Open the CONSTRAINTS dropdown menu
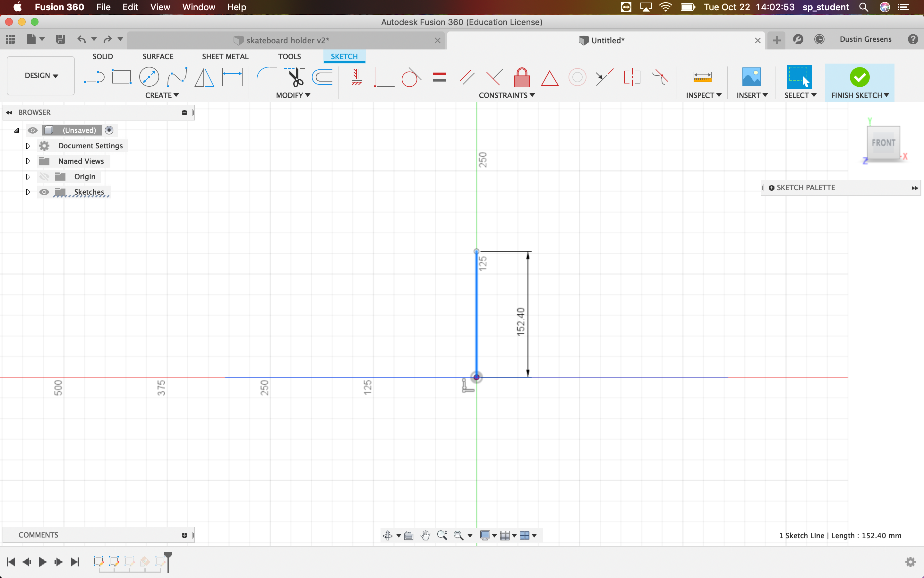The height and width of the screenshot is (578, 924). pyautogui.click(x=507, y=95)
